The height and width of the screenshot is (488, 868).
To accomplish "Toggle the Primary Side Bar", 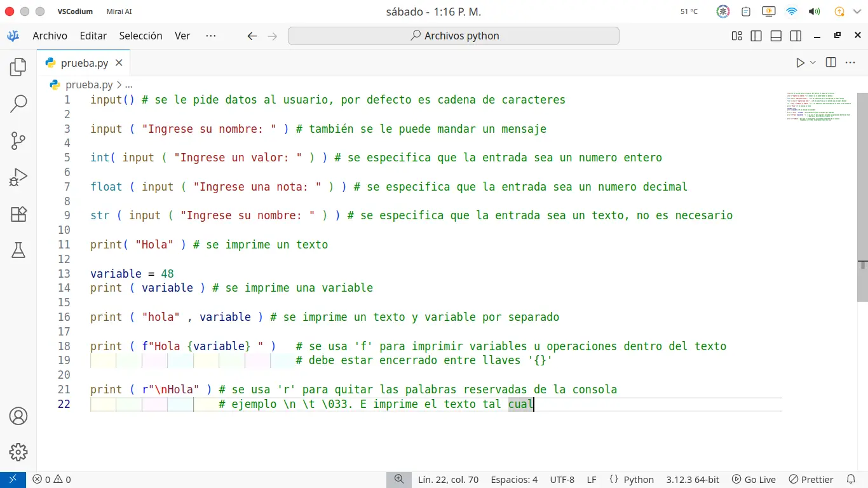I will [756, 36].
